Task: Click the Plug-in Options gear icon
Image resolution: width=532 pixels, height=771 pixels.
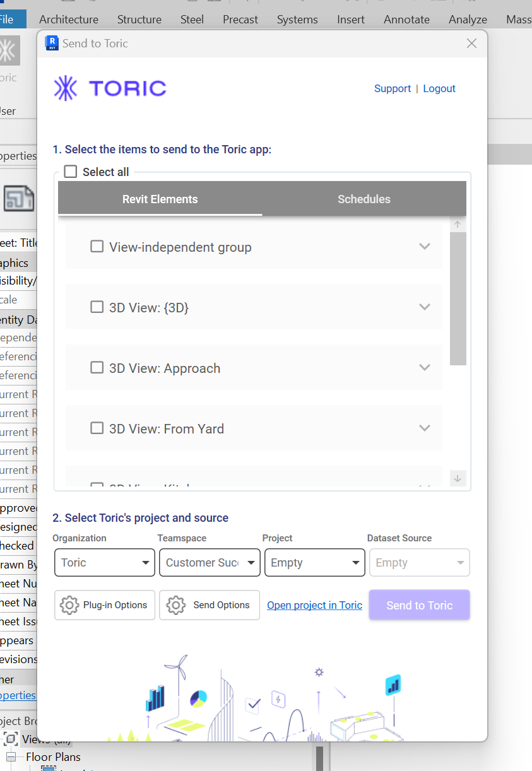Action: click(69, 605)
